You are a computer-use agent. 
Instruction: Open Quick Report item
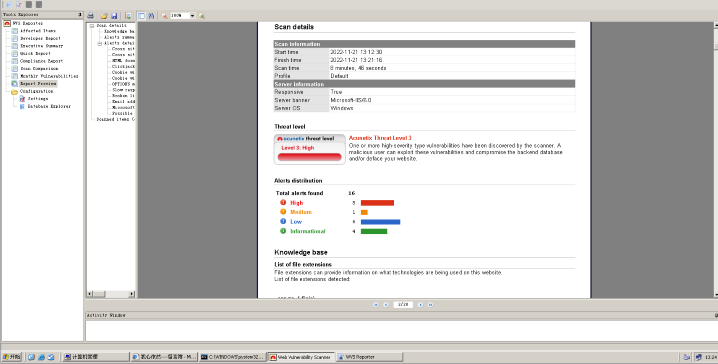35,54
